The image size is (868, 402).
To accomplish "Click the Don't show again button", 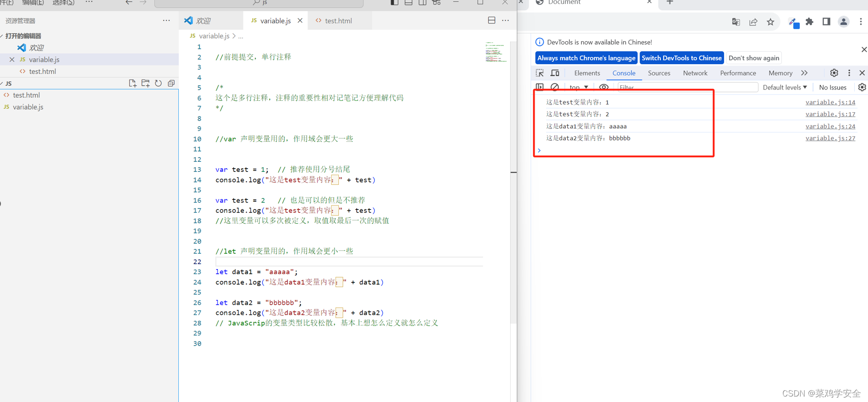I will click(754, 58).
